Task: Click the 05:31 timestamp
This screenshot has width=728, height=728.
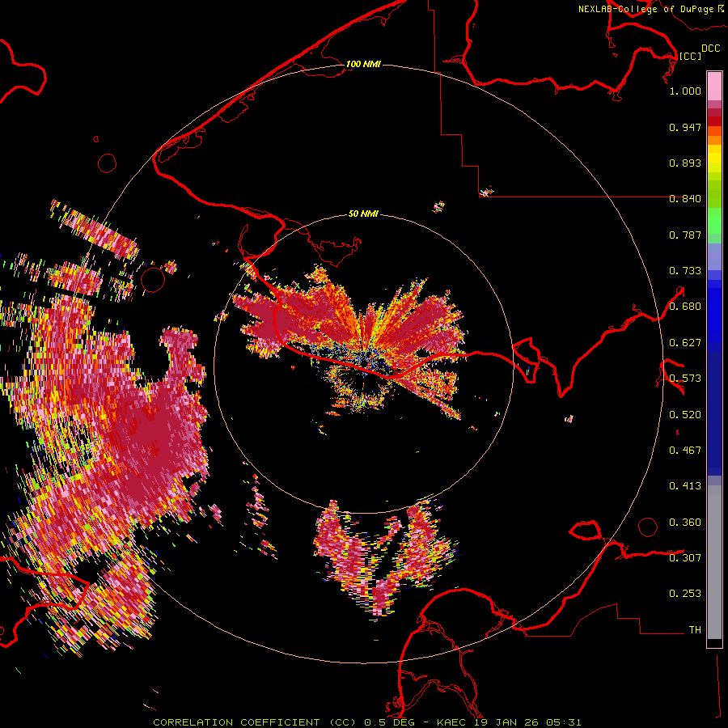Action: [x=563, y=722]
